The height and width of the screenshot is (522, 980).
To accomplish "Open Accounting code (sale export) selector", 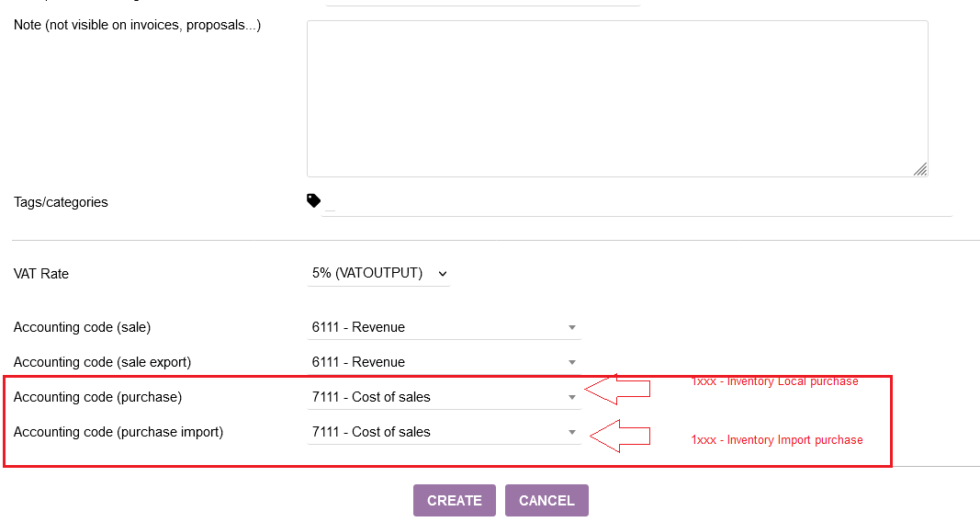I will pos(444,363).
